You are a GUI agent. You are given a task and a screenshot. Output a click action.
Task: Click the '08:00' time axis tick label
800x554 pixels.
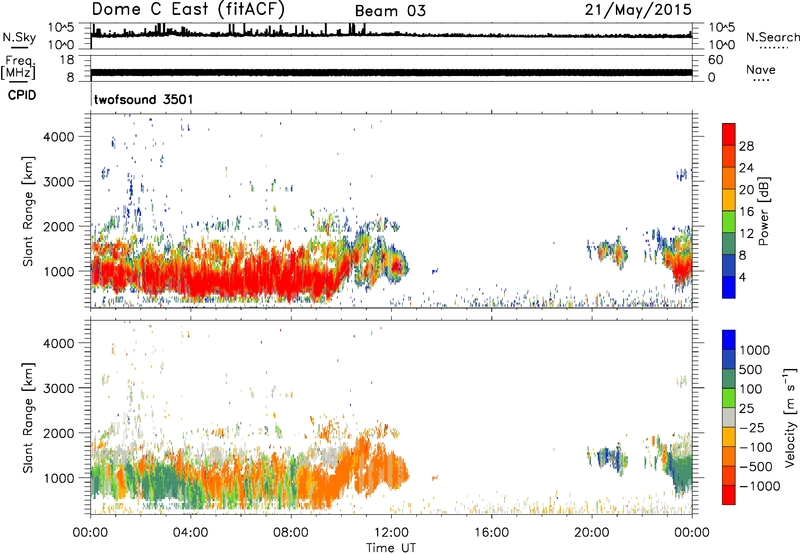(x=291, y=533)
